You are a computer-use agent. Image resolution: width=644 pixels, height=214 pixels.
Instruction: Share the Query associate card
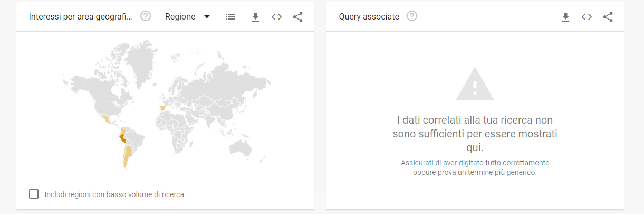[x=608, y=17]
